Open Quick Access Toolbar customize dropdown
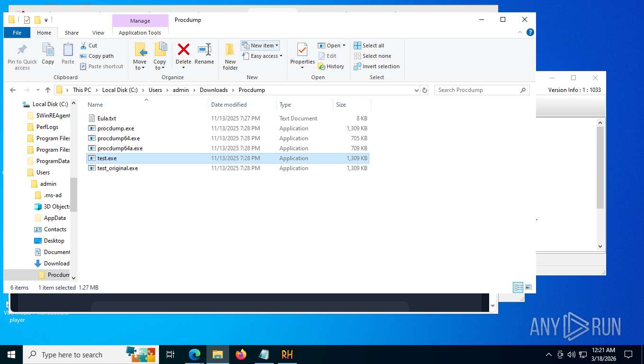The height and width of the screenshot is (364, 644). 46,20
